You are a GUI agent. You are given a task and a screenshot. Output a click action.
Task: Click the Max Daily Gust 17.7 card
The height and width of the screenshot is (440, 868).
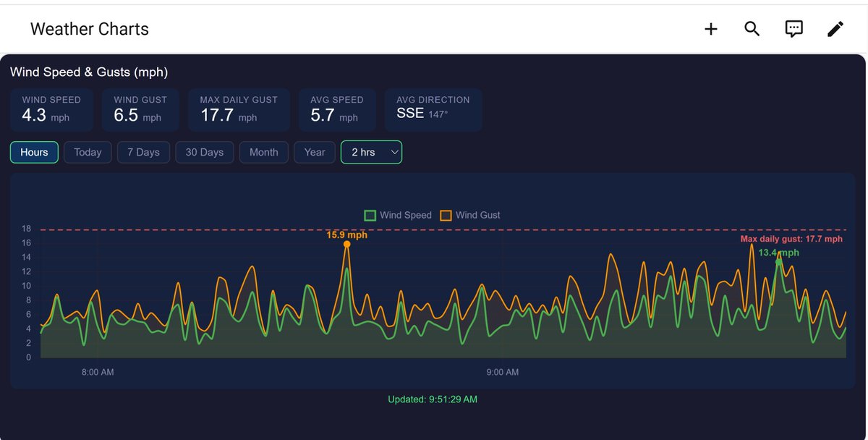pos(239,110)
